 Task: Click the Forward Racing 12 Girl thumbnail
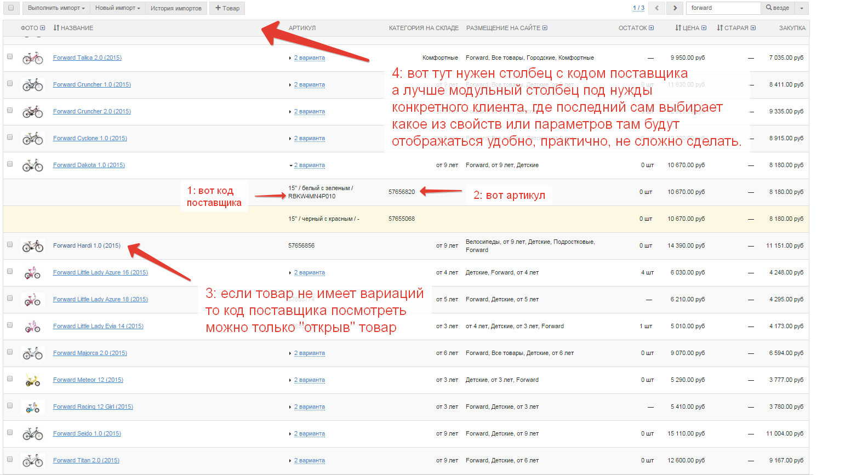(32, 407)
